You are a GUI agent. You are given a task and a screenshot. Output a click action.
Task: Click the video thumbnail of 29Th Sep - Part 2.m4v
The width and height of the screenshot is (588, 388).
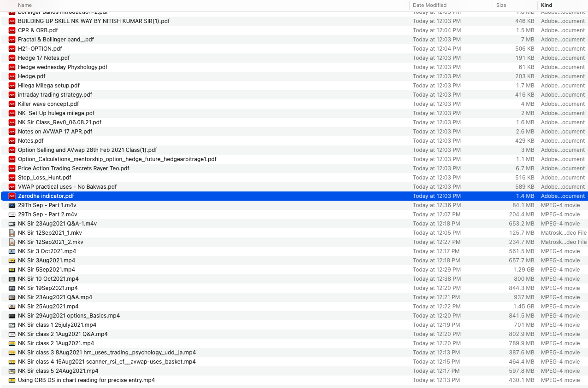coord(12,214)
